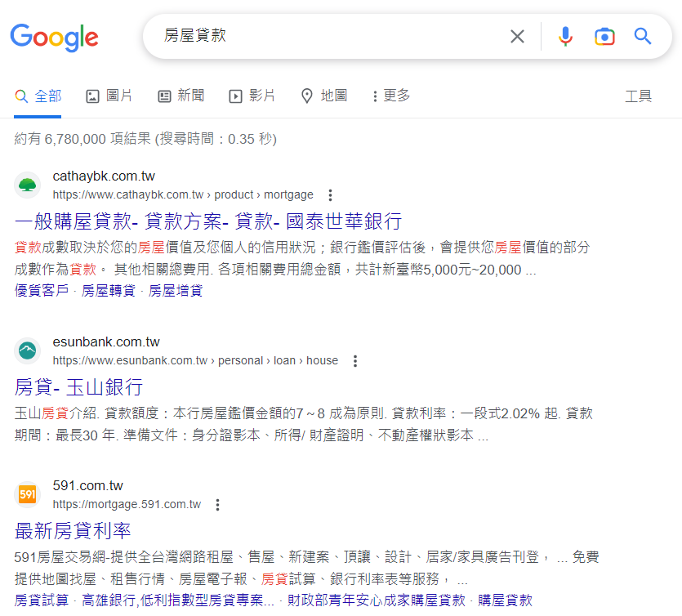Click the orange 591 favicon
The height and width of the screenshot is (616, 682).
click(x=28, y=494)
